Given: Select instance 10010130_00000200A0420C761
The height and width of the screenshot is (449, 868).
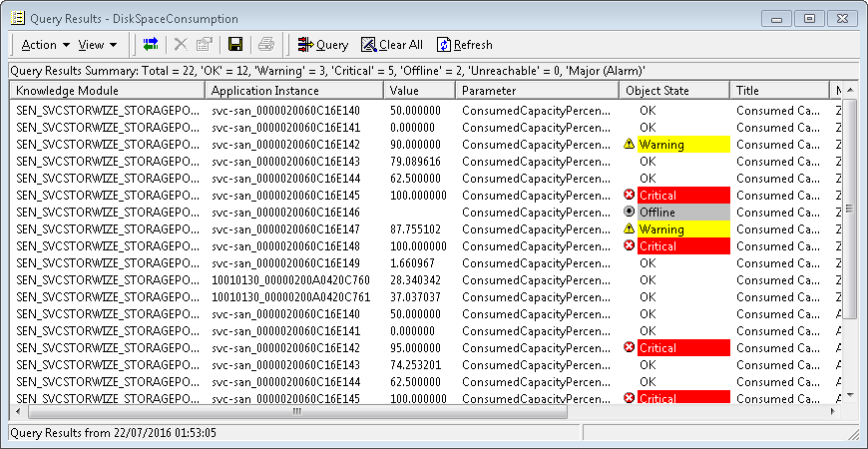Looking at the screenshot, I should 290,297.
